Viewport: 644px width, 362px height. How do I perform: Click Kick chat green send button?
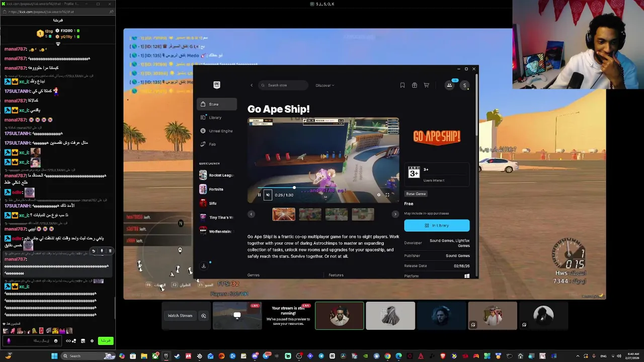pyautogui.click(x=106, y=341)
